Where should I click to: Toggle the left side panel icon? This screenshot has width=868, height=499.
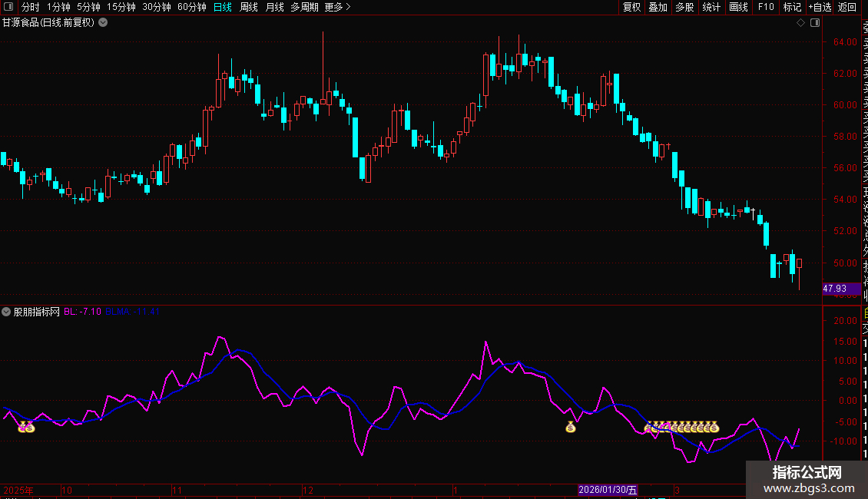click(8, 7)
